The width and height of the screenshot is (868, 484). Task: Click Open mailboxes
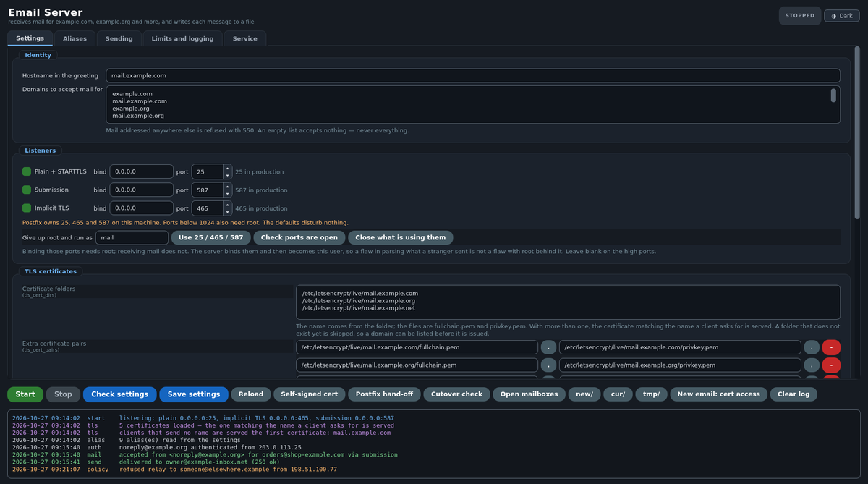click(x=529, y=394)
